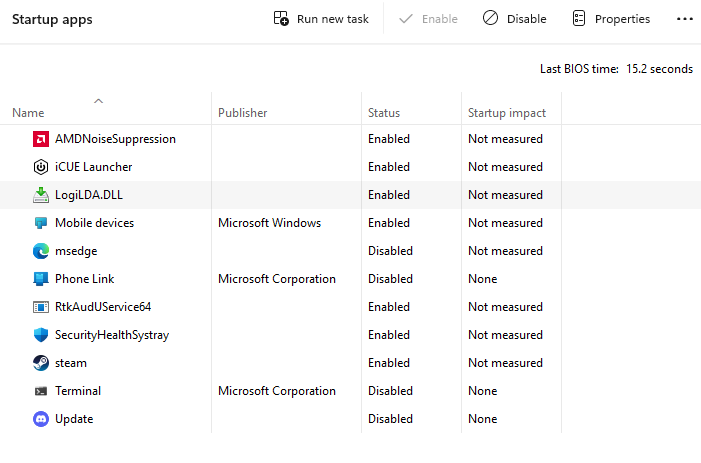Open Properties for selected app
The width and height of the screenshot is (701, 463).
click(x=611, y=19)
